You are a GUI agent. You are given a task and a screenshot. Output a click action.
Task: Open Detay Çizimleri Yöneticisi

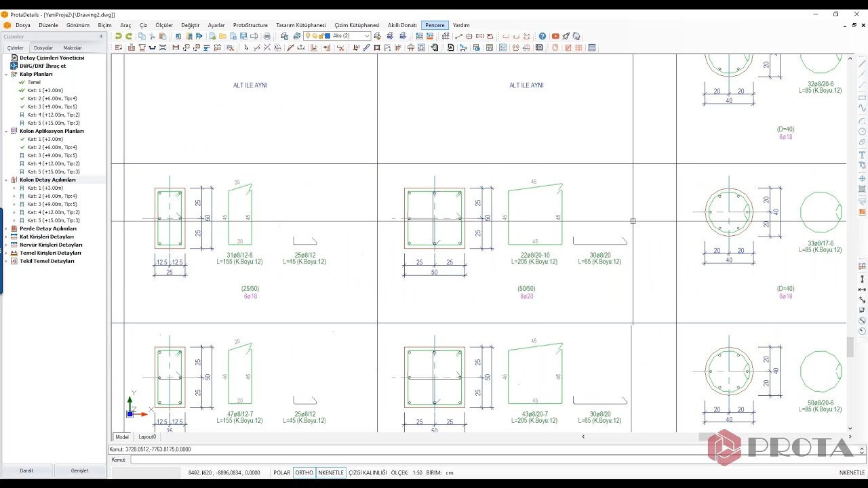52,58
